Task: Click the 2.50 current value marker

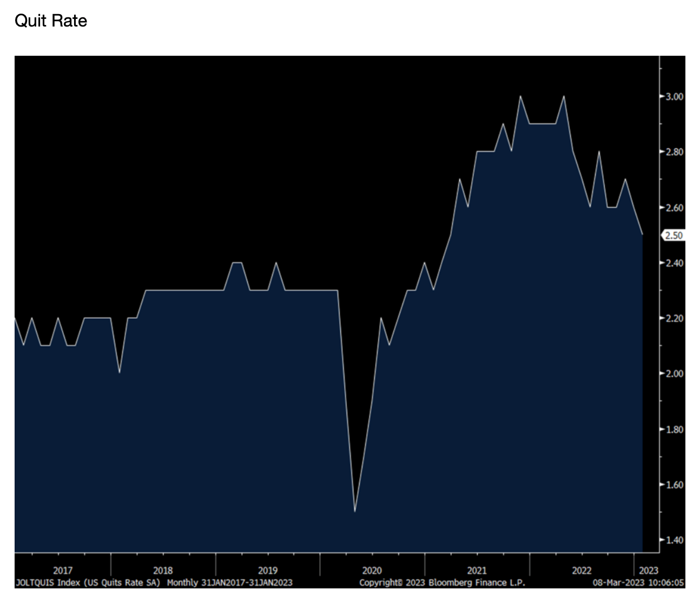Action: point(673,235)
